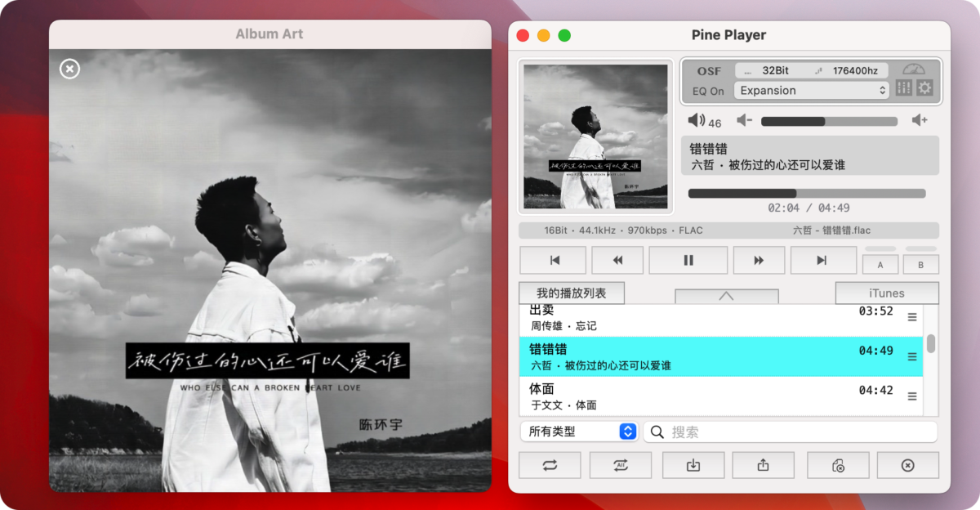Click the remove file icon button

(838, 465)
